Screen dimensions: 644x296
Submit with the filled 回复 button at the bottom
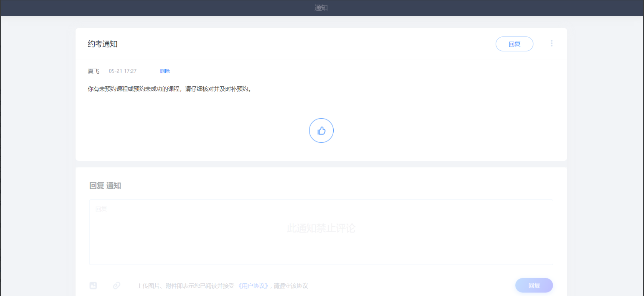click(x=534, y=285)
